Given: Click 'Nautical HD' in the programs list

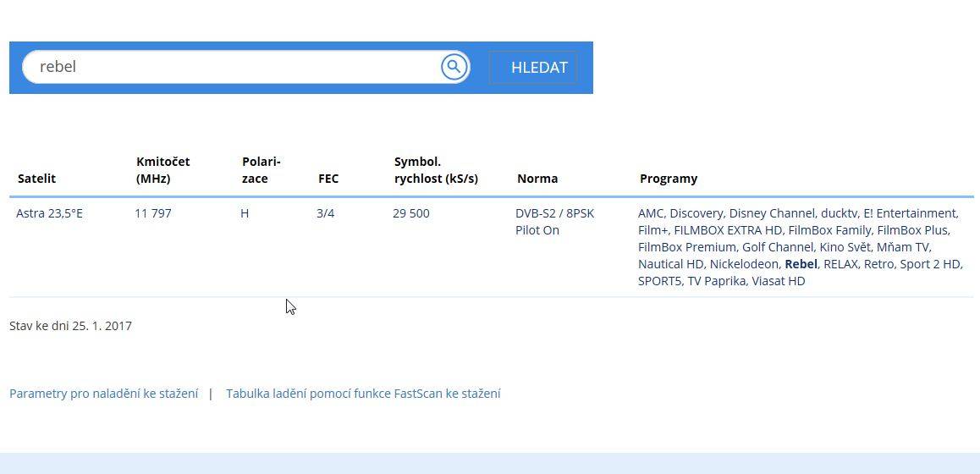Looking at the screenshot, I should (670, 264).
